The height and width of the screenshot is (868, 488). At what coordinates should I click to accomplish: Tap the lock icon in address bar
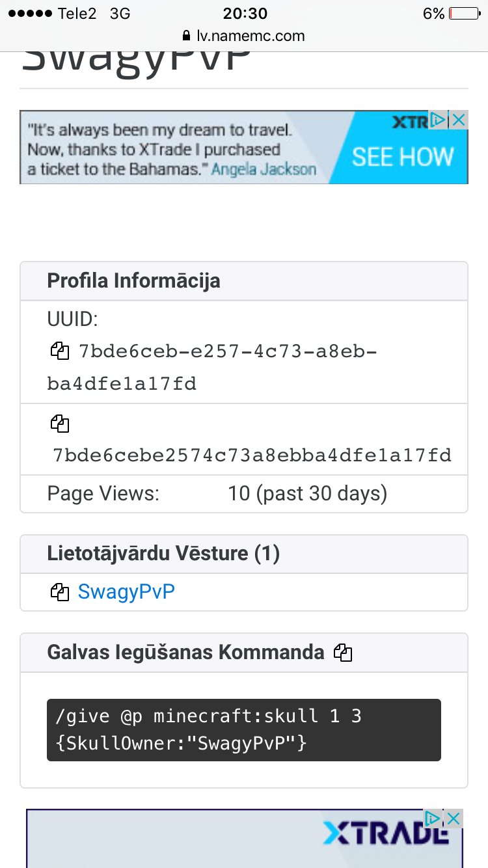187,36
